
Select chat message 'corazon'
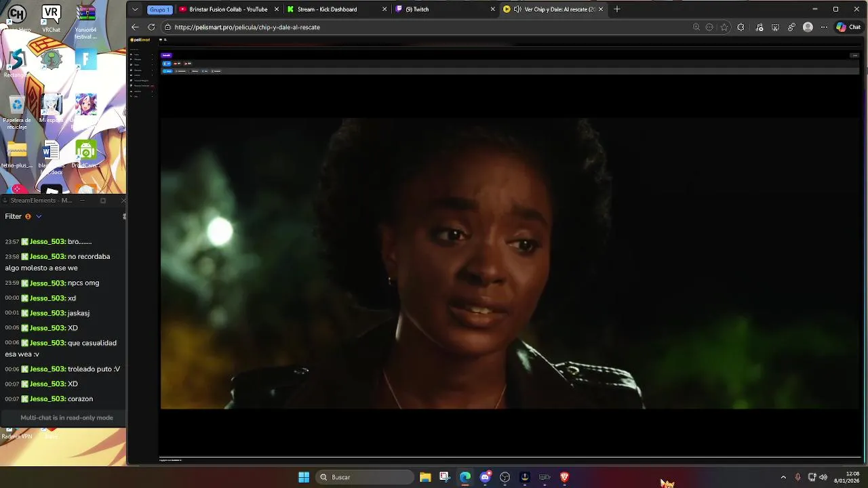click(x=80, y=399)
